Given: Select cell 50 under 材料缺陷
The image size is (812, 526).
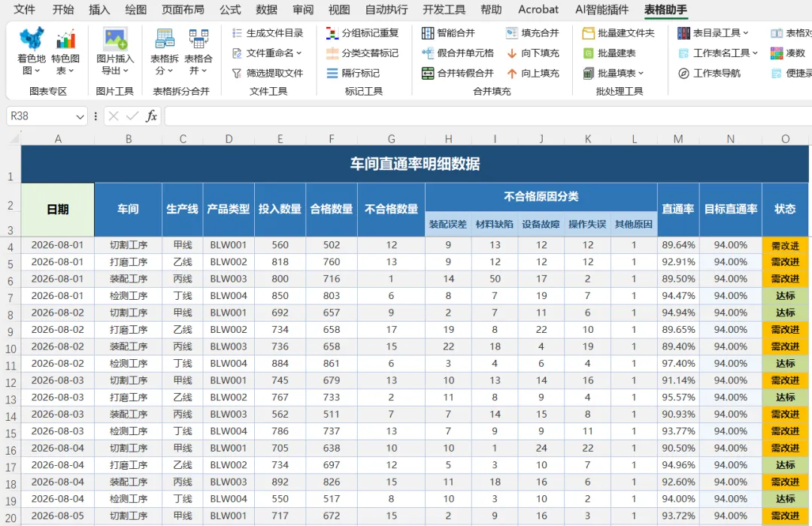Looking at the screenshot, I should [x=495, y=279].
